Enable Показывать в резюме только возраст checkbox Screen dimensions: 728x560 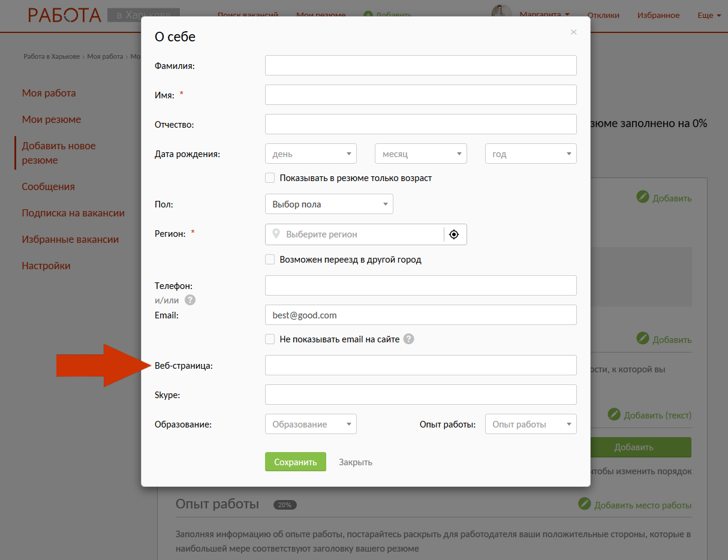click(x=270, y=178)
